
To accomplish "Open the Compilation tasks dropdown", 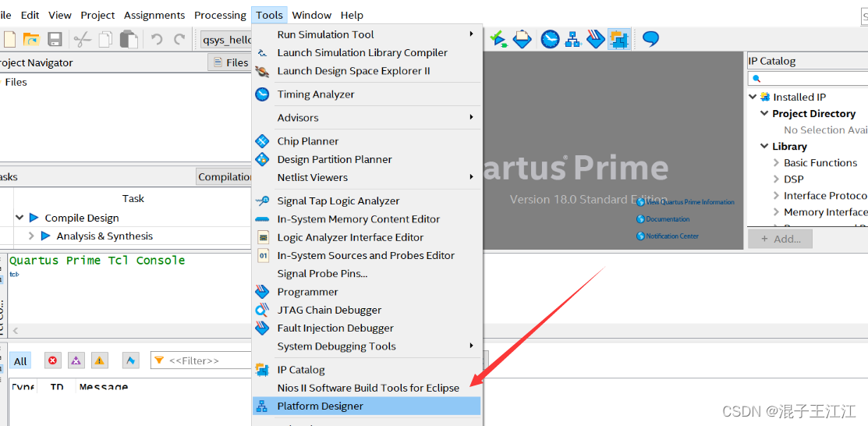I will coord(225,176).
